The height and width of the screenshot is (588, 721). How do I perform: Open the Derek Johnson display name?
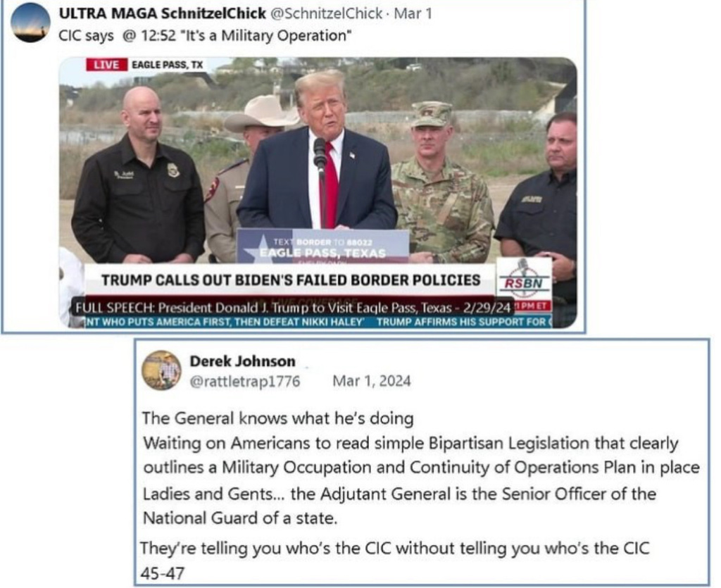click(x=242, y=361)
